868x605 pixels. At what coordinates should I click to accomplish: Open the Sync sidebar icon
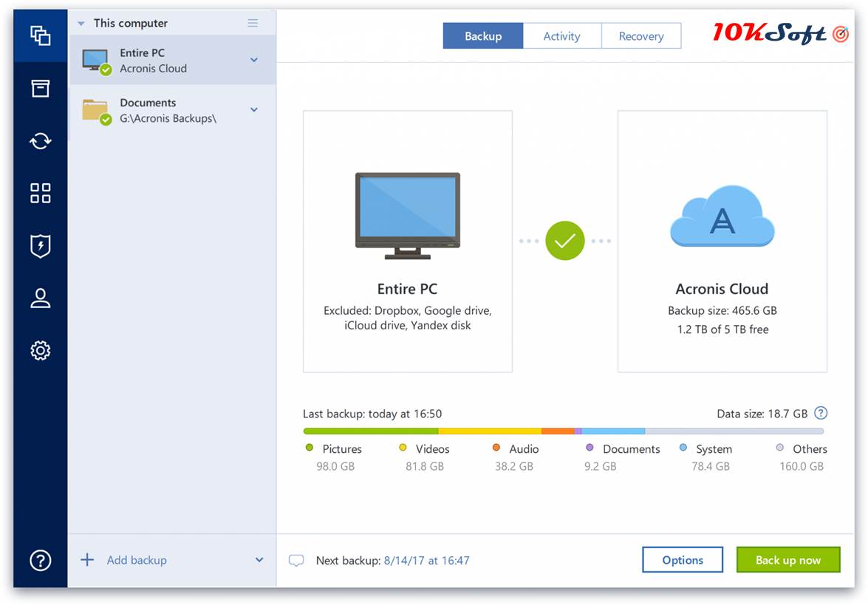click(x=41, y=140)
